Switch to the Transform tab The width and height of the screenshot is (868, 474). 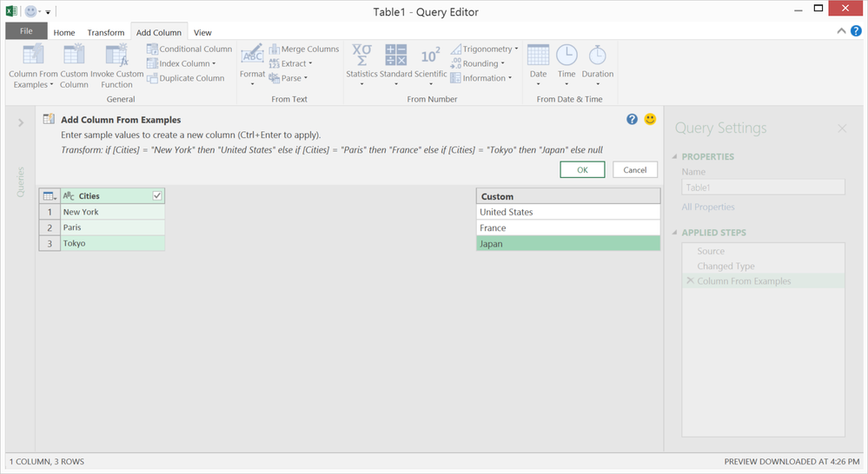[106, 33]
